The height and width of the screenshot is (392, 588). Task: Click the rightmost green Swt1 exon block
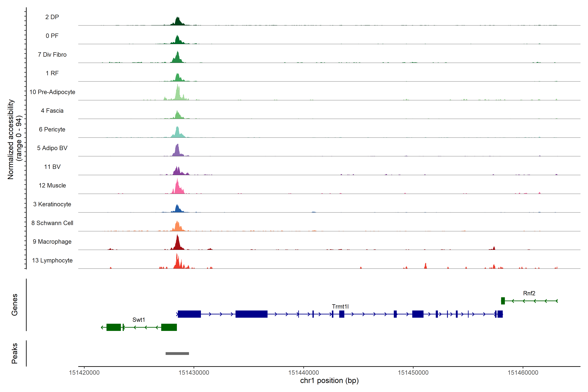click(169, 327)
